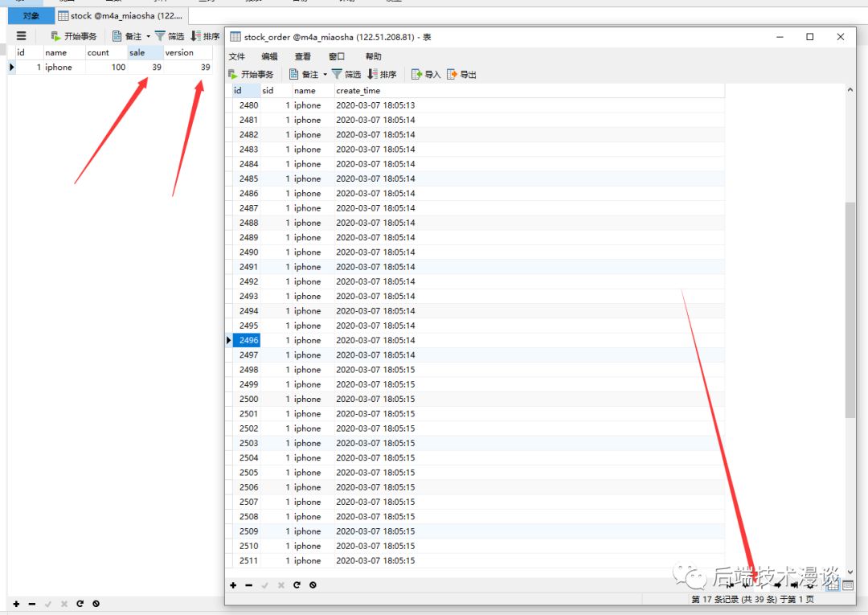The width and height of the screenshot is (868, 615).
Task: Switch to the 对象 tab
Action: pos(31,15)
